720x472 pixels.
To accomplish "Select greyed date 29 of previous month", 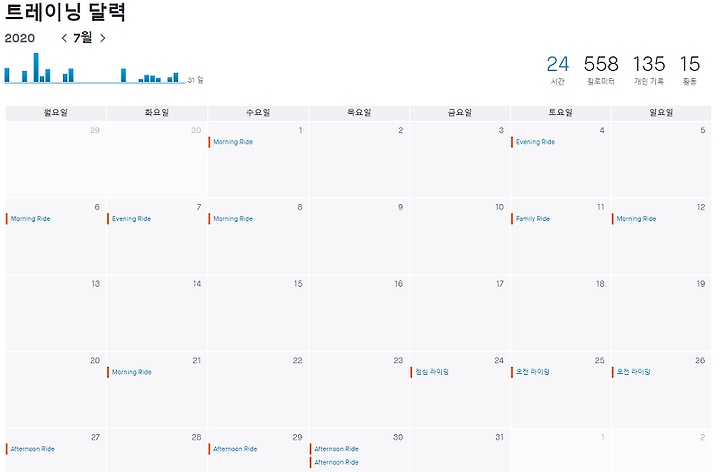I will (x=95, y=130).
